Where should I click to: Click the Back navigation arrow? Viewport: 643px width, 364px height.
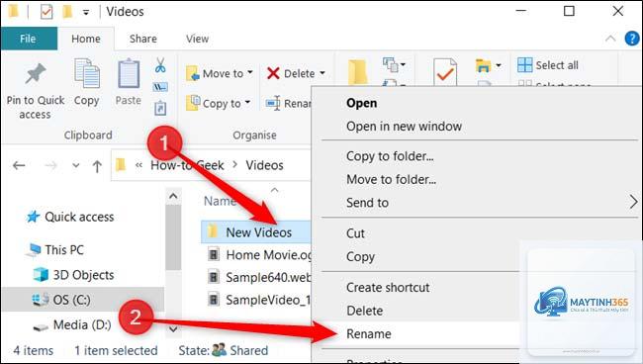19,165
